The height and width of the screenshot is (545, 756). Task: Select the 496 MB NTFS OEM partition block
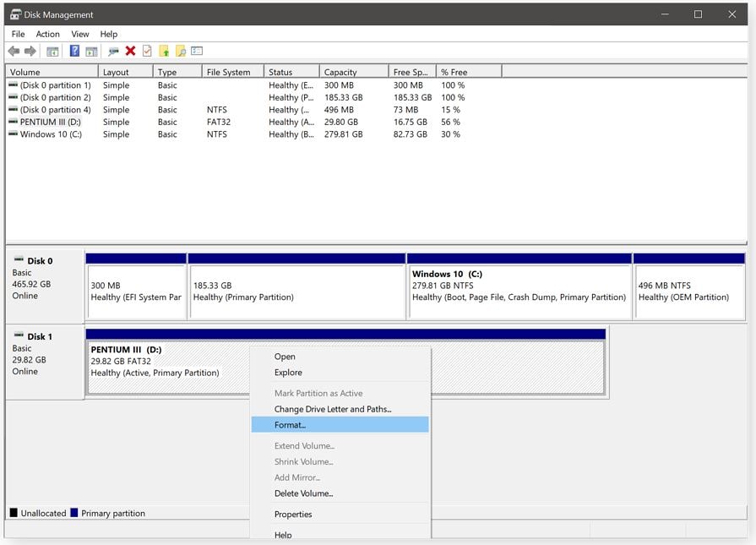click(689, 286)
